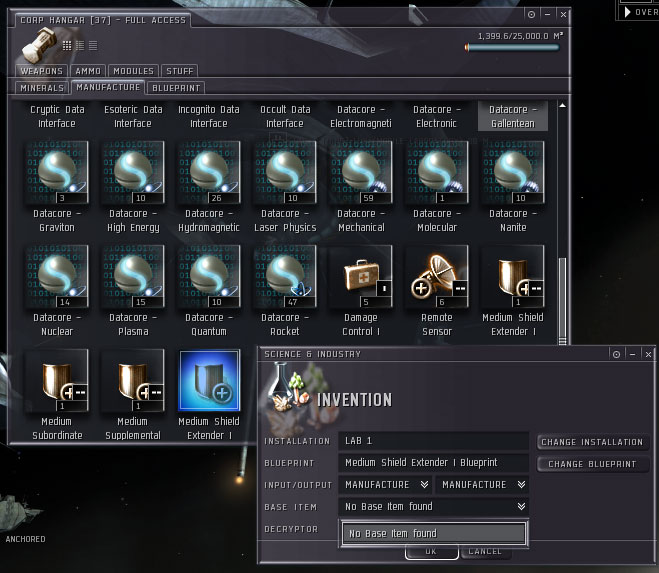659x573 pixels.
Task: Close the Corp Hangar window
Action: (564, 15)
